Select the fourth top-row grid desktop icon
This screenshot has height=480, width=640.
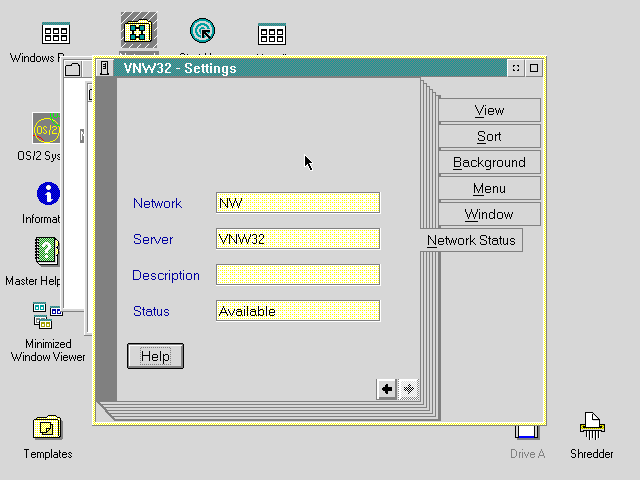coord(272,34)
